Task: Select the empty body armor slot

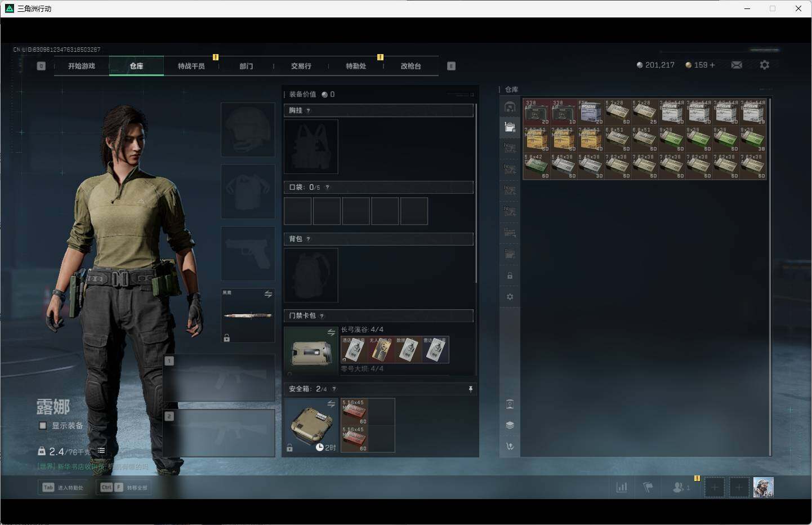Action: [248, 192]
